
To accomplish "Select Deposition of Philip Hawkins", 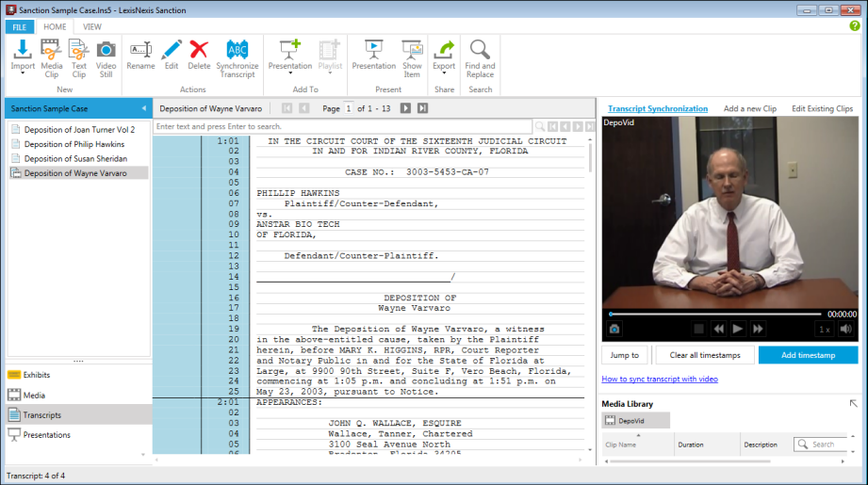I will pos(78,144).
